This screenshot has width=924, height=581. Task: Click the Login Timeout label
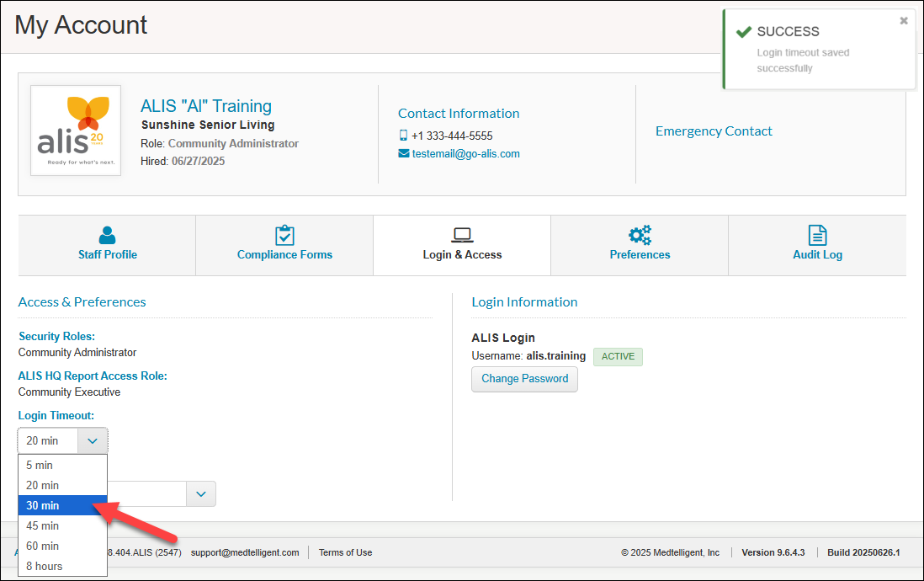pyautogui.click(x=56, y=415)
